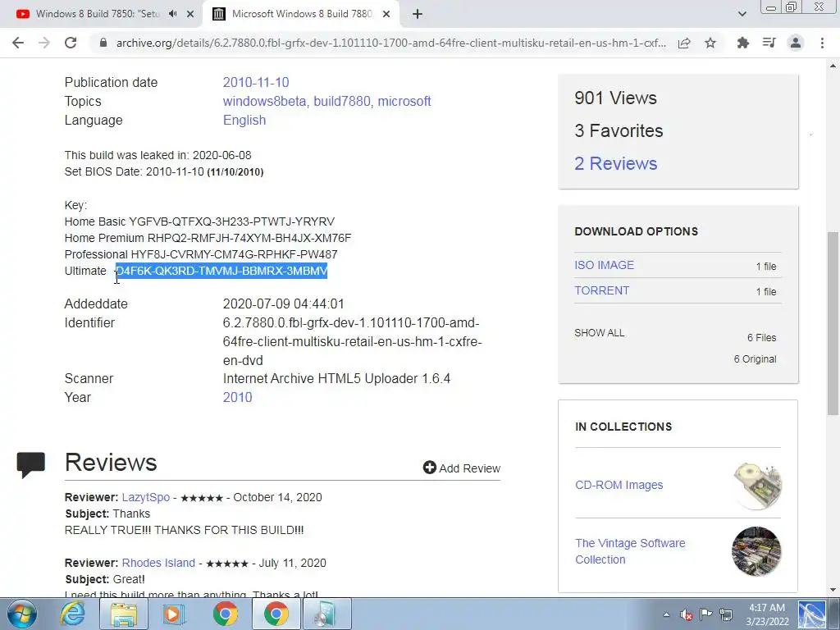Click the muted volume tray icon
Image resolution: width=840 pixels, height=630 pixels.
click(x=687, y=614)
